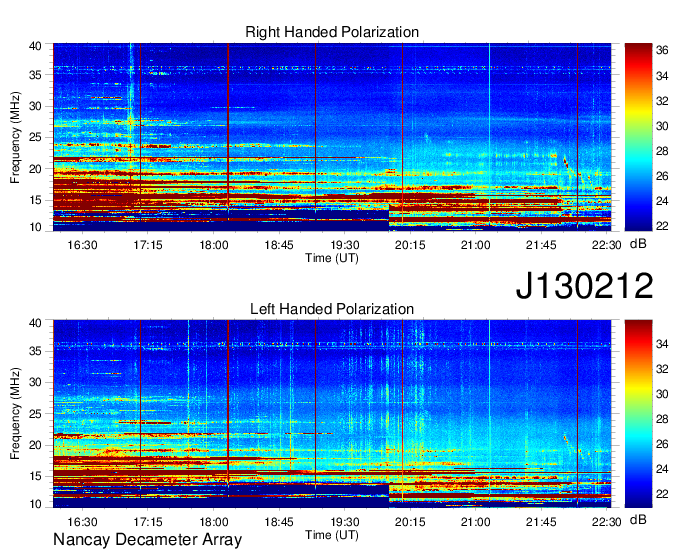Click the 10 MHz tick on Right Handed frequency axis
Image resolution: width=680 pixels, height=552 pixels.
pyautogui.click(x=35, y=227)
